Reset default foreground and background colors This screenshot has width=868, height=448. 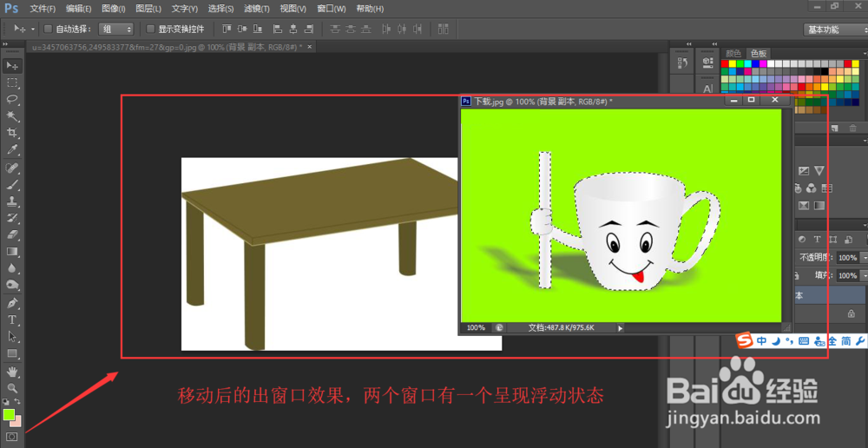coord(6,401)
